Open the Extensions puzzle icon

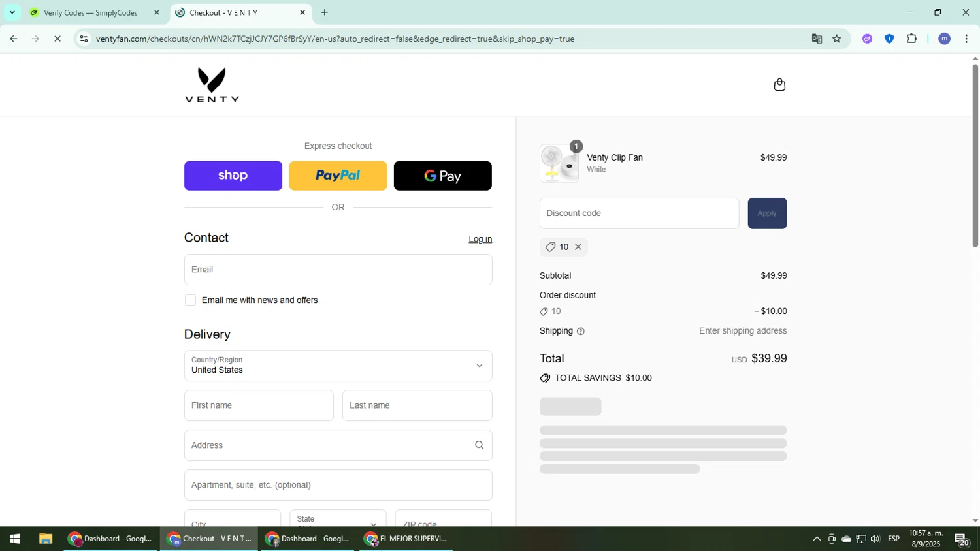point(912,39)
